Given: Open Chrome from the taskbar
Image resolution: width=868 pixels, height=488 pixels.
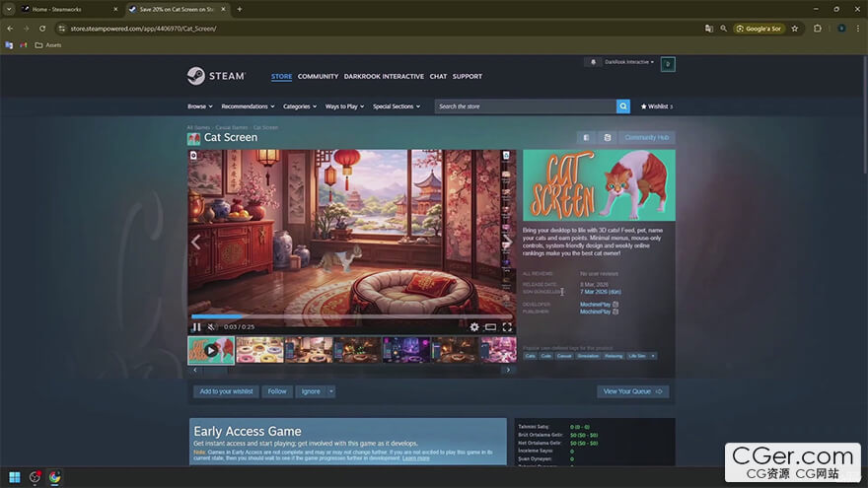Looking at the screenshot, I should (54, 477).
